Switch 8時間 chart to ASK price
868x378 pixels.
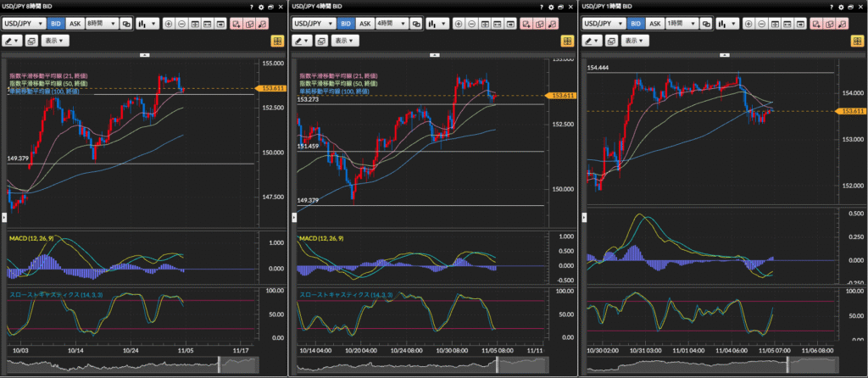(75, 24)
